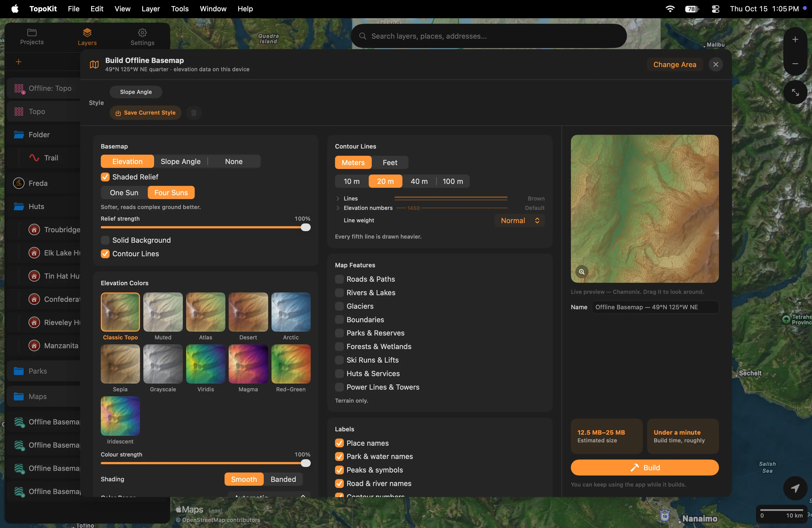
Task: Select the Offline: Topo grid icon
Action: pos(19,89)
